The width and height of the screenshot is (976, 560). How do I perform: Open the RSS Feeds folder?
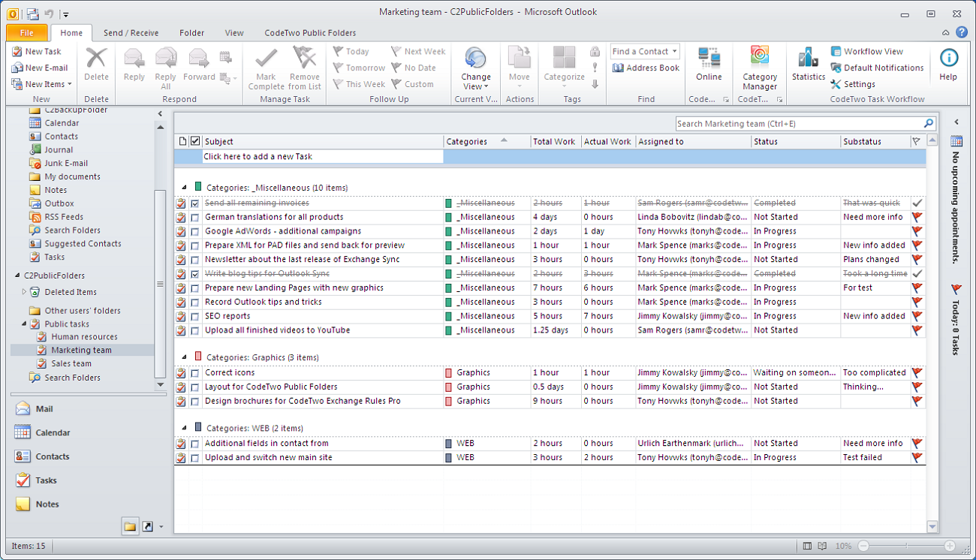click(x=64, y=217)
